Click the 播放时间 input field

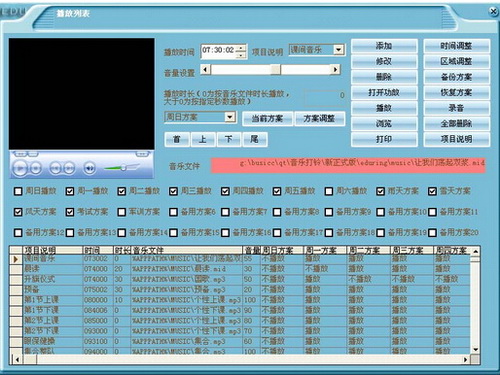click(x=219, y=51)
